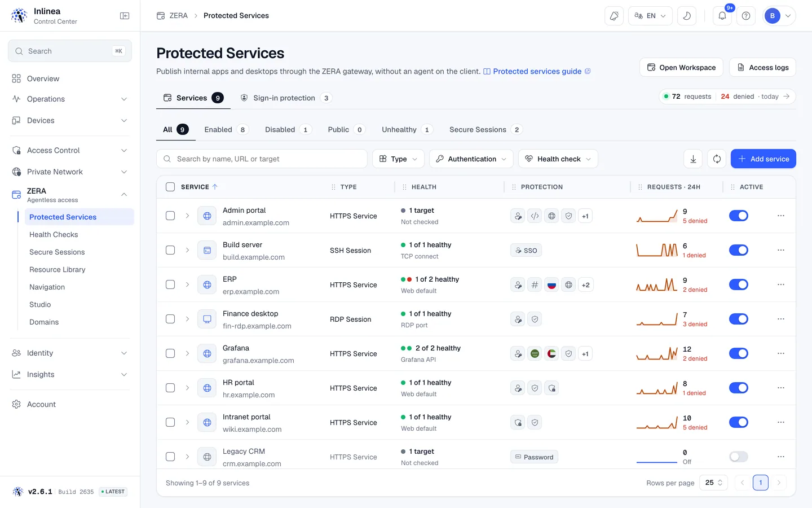Open Health Checks in sidebar

[x=54, y=234]
